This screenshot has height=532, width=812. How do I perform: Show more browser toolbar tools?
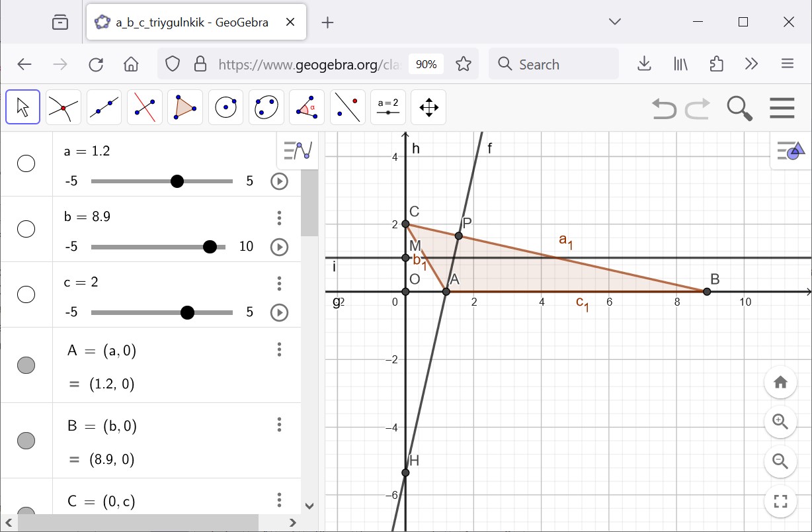[751, 64]
